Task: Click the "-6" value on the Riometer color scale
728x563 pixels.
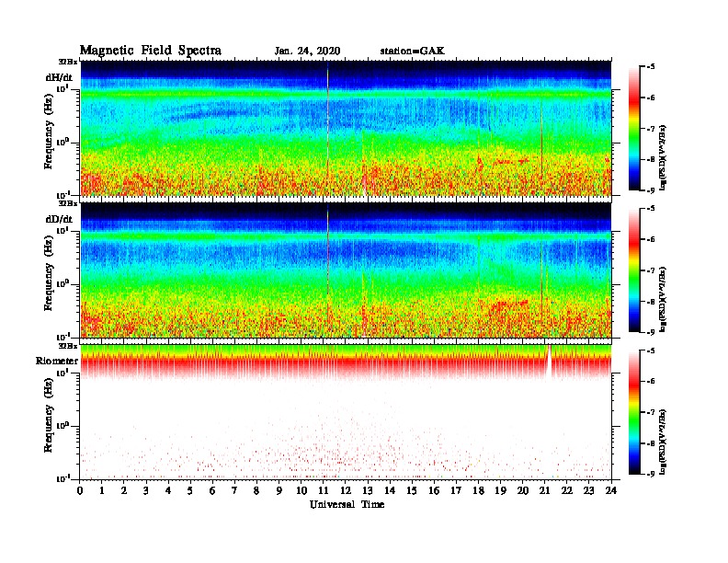Action: click(651, 381)
